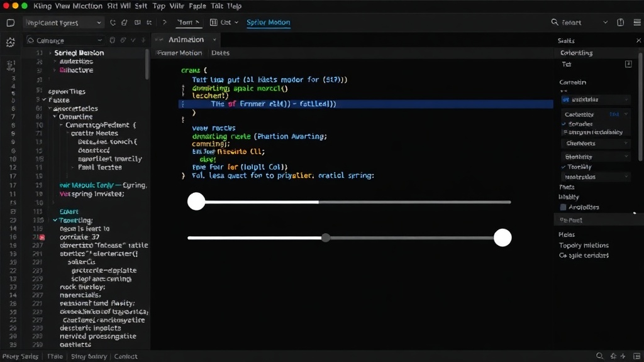Switch to the Splior Modon tab
This screenshot has height=362, width=644.
[x=268, y=23]
